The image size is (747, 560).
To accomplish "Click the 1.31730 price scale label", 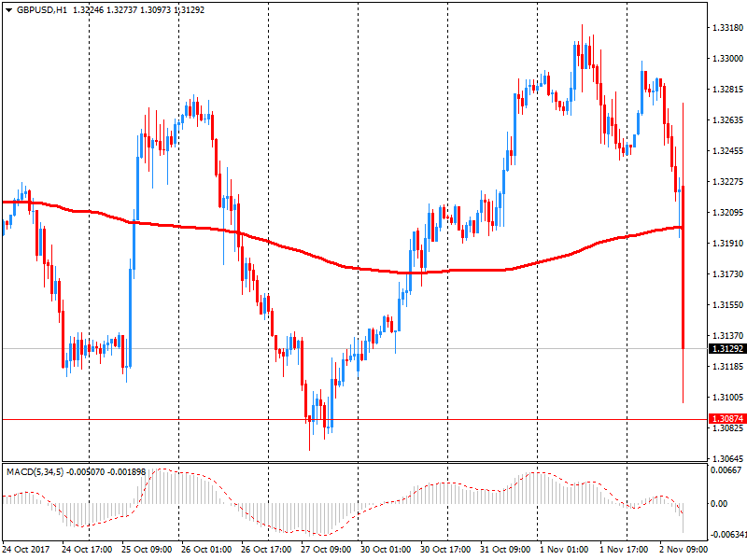I will click(727, 273).
